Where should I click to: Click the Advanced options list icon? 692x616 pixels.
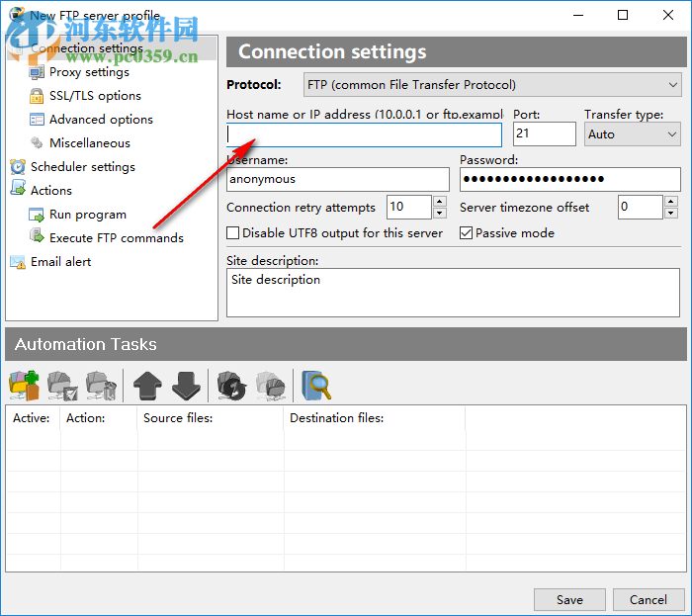pyautogui.click(x=37, y=120)
